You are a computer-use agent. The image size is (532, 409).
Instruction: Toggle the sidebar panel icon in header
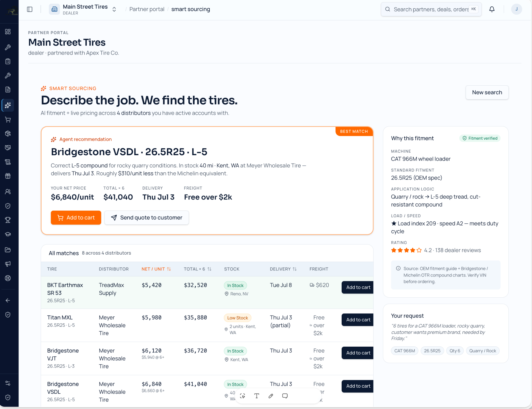pyautogui.click(x=30, y=9)
